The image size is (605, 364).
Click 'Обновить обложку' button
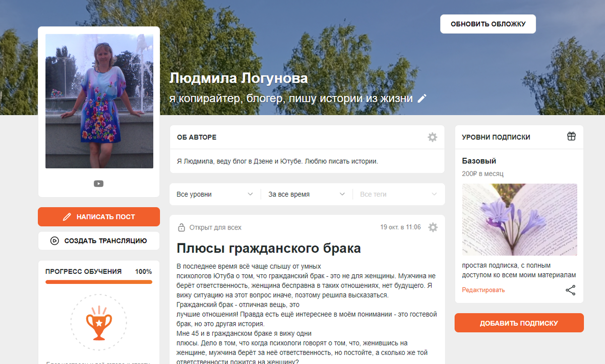click(x=488, y=24)
